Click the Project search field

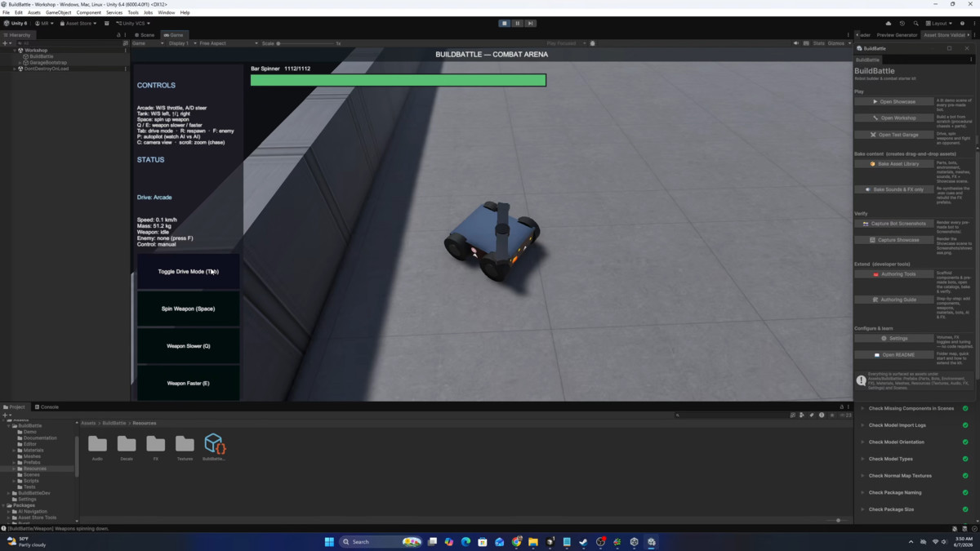(x=731, y=415)
